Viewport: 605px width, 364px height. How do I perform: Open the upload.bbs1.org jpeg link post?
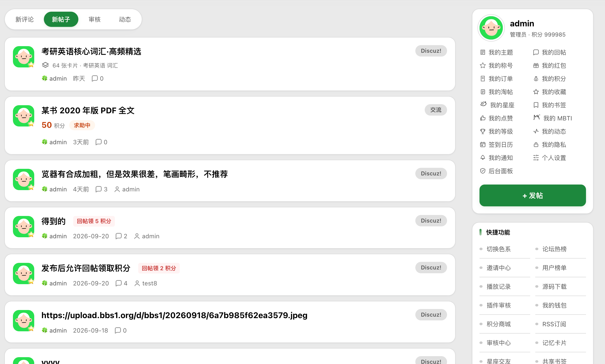point(174,315)
